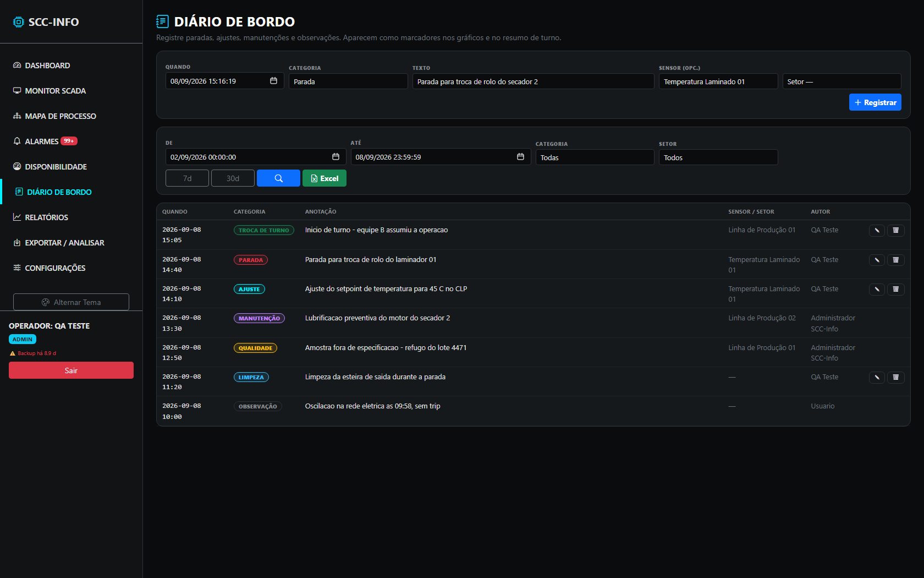The height and width of the screenshot is (578, 924).
Task: Run search with magnifier button
Action: point(278,178)
